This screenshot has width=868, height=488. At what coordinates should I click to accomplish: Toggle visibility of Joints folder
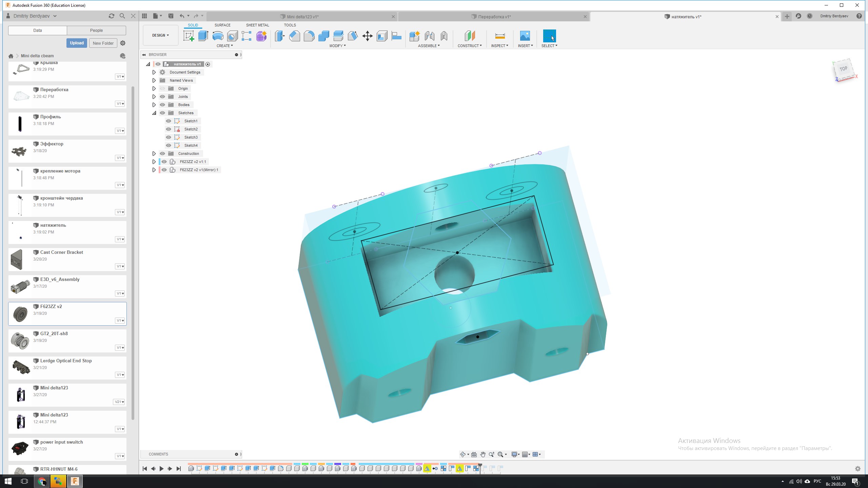162,97
